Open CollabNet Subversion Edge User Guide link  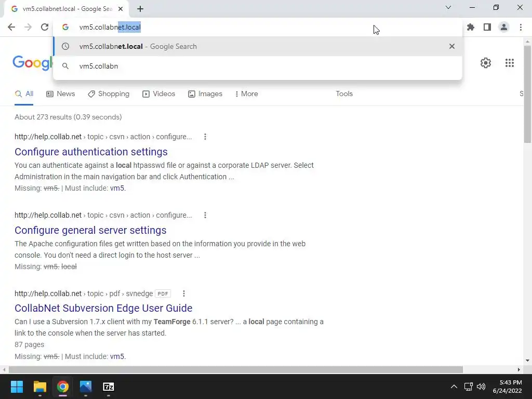pos(103,308)
